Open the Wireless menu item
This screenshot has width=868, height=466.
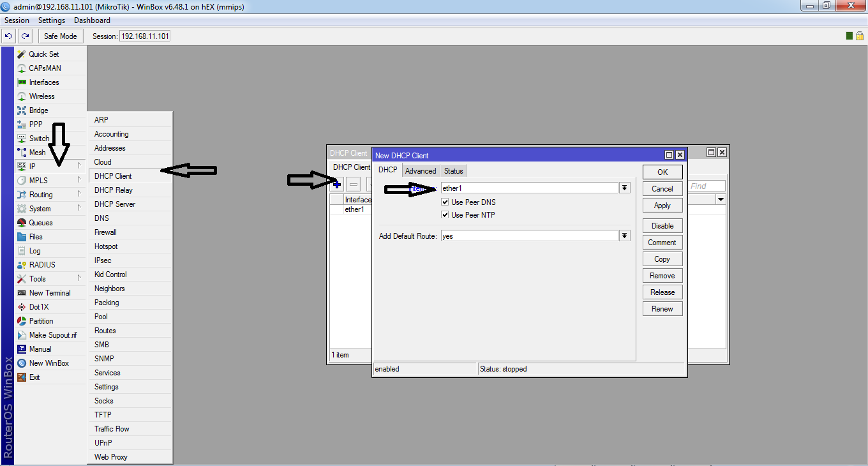pos(50,96)
